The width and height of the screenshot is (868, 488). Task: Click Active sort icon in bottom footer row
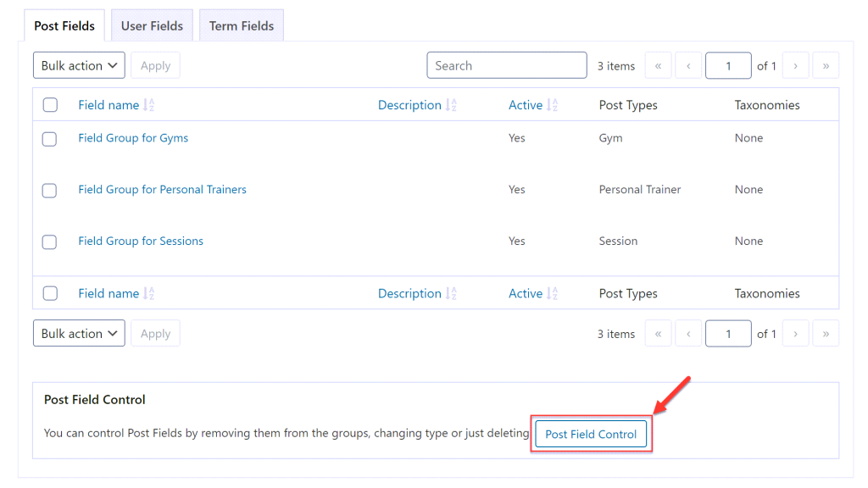[553, 293]
